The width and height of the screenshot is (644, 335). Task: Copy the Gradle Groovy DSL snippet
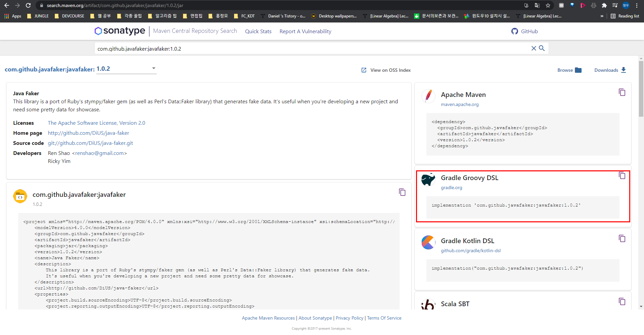pyautogui.click(x=622, y=175)
